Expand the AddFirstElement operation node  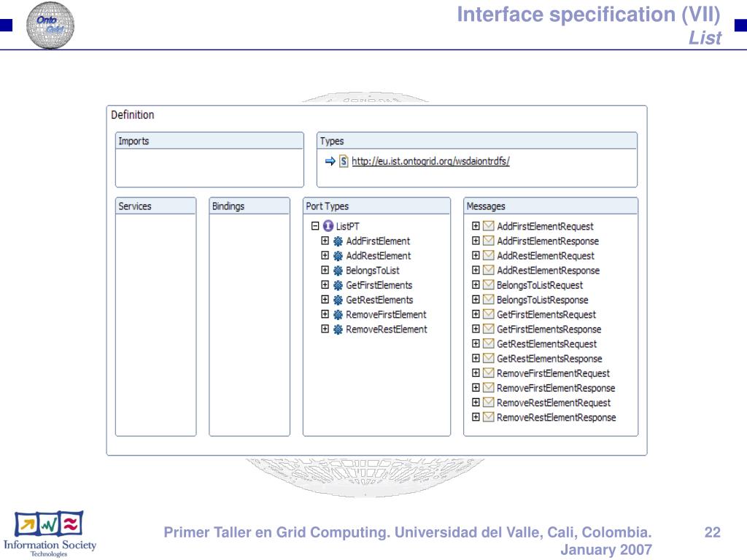[325, 241]
